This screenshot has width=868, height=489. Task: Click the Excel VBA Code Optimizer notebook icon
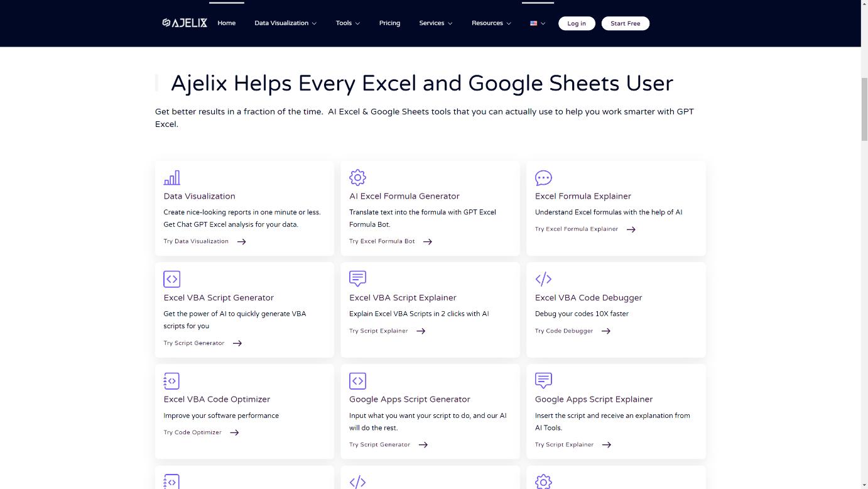tap(171, 381)
